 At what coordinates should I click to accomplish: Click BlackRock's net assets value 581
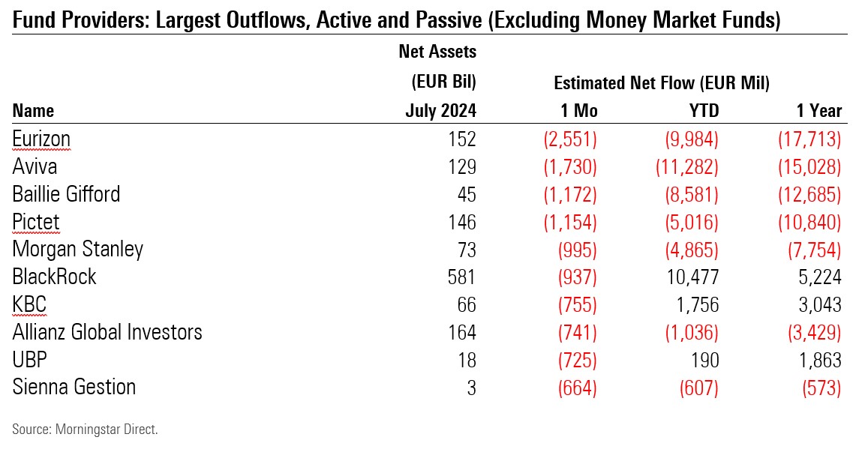[460, 277]
